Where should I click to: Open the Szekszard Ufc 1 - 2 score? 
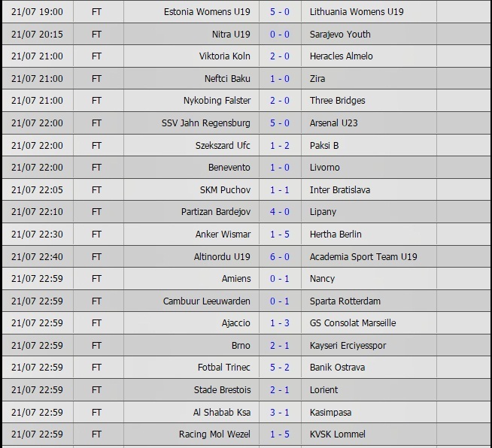279,145
